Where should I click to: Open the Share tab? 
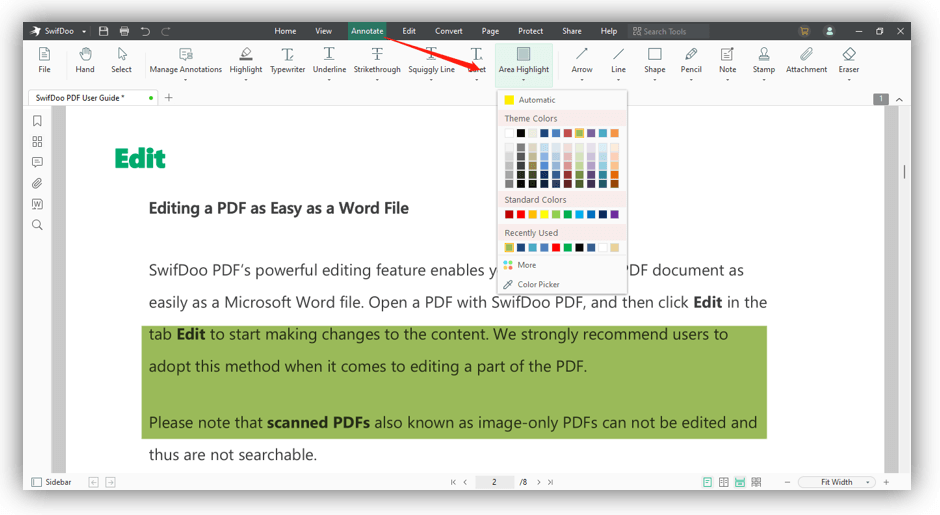click(571, 31)
